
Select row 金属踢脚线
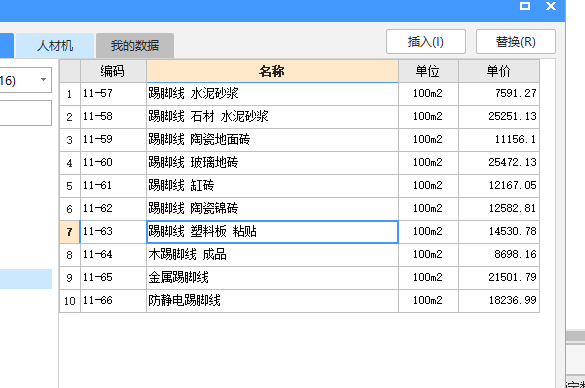coord(272,278)
